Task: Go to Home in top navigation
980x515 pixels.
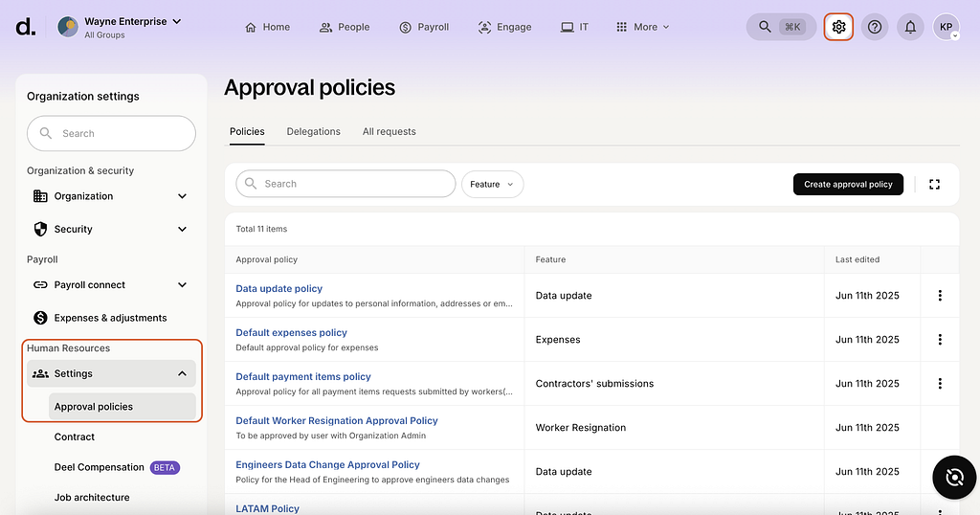Action: (268, 27)
